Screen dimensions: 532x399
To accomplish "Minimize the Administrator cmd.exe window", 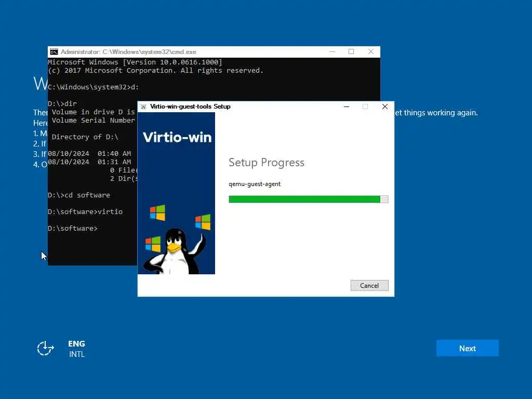I will pyautogui.click(x=332, y=51).
